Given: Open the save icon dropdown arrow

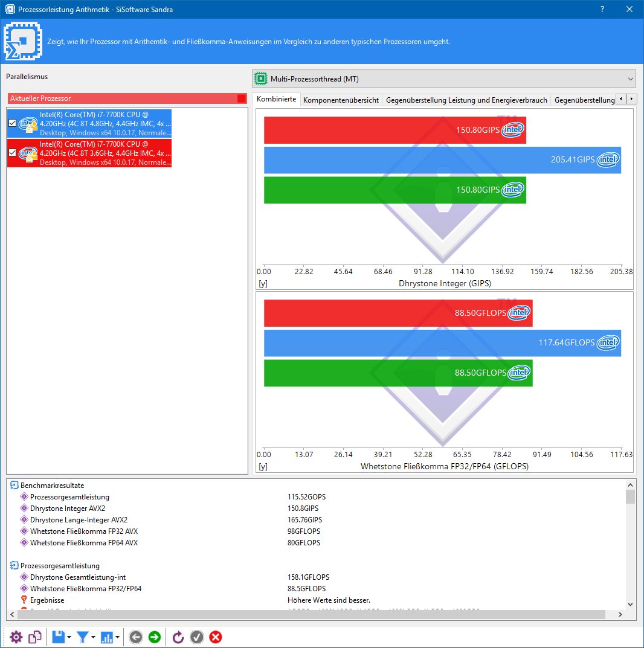Looking at the screenshot, I should pyautogui.click(x=69, y=637).
